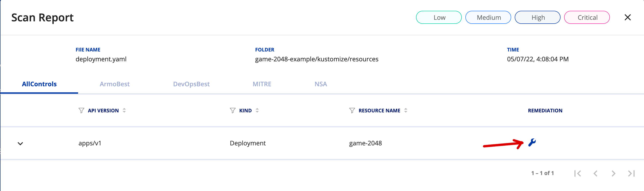Toggle the Medium severity filter
Viewport: 644px width, 191px height.
coord(488,17)
